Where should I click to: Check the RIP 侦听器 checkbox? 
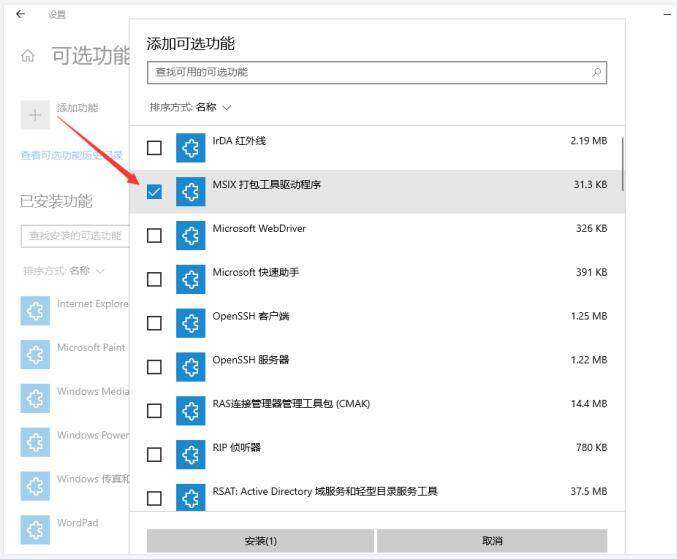click(x=154, y=455)
